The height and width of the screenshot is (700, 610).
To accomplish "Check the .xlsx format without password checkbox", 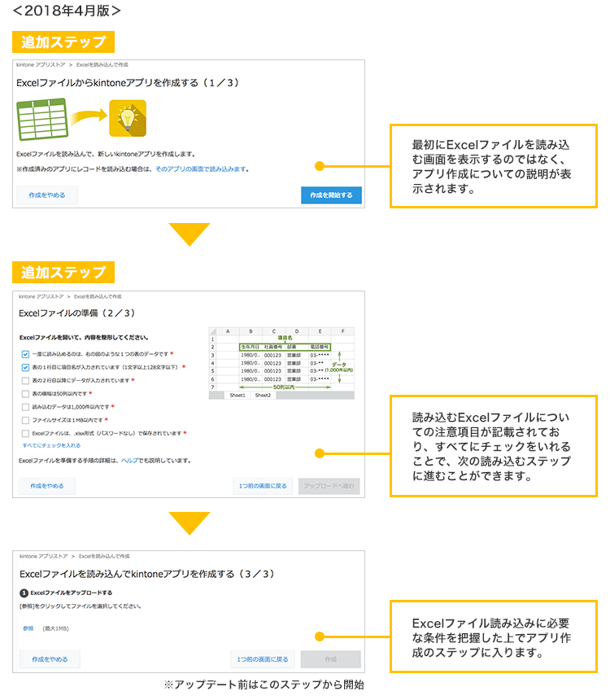I will (x=25, y=433).
